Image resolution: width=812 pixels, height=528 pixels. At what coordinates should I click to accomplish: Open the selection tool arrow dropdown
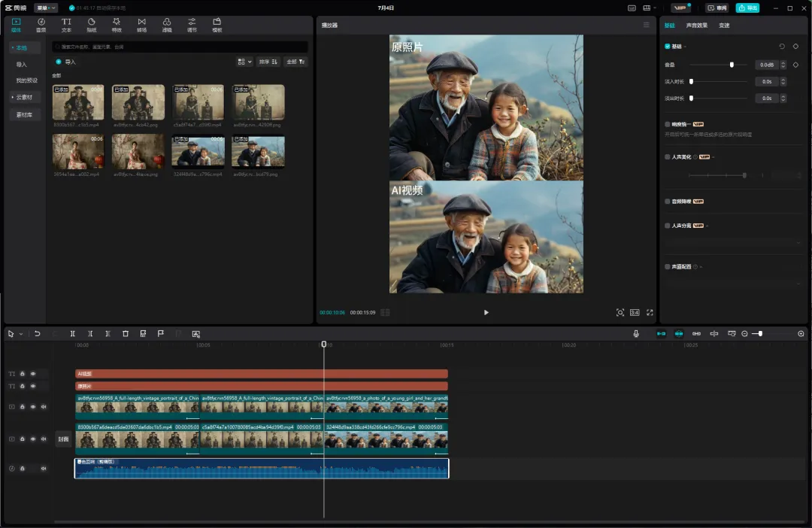pos(21,334)
